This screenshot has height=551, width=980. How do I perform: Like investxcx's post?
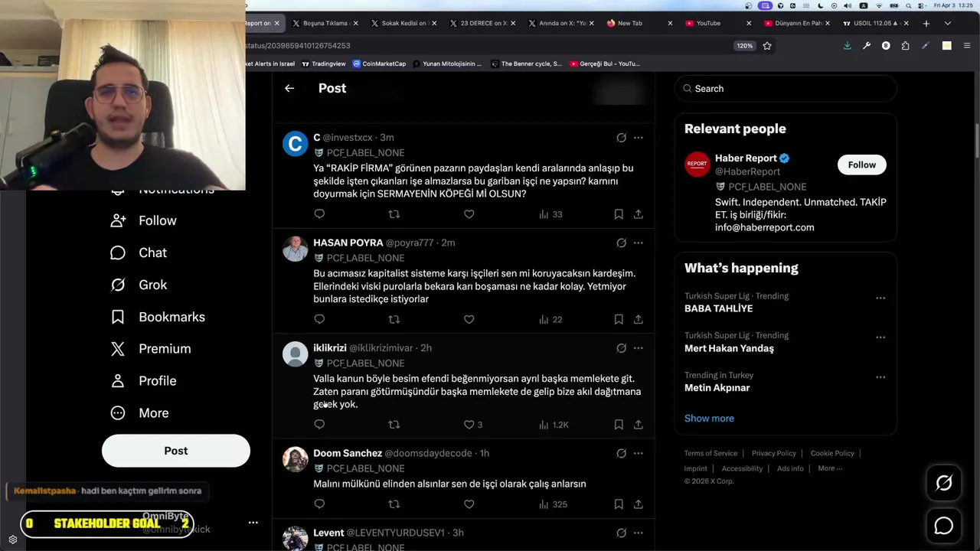[x=469, y=214]
